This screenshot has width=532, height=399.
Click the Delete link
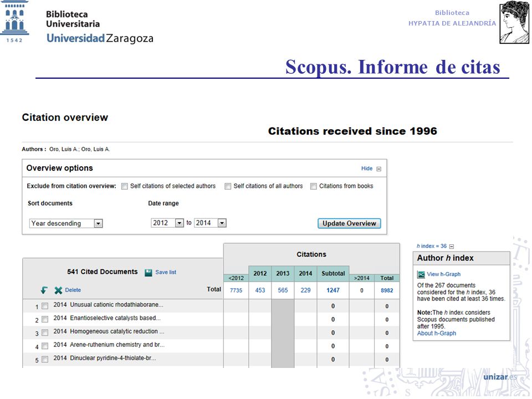pyautogui.click(x=73, y=290)
